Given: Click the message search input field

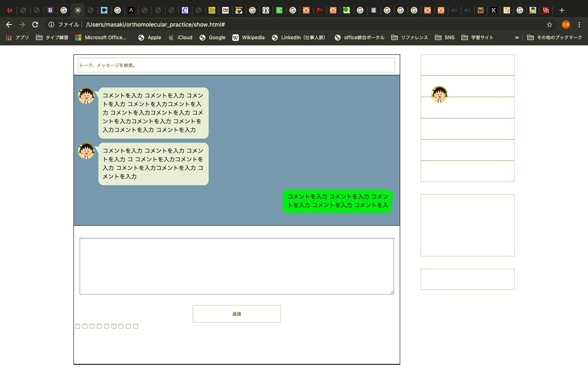Looking at the screenshot, I should [236, 65].
